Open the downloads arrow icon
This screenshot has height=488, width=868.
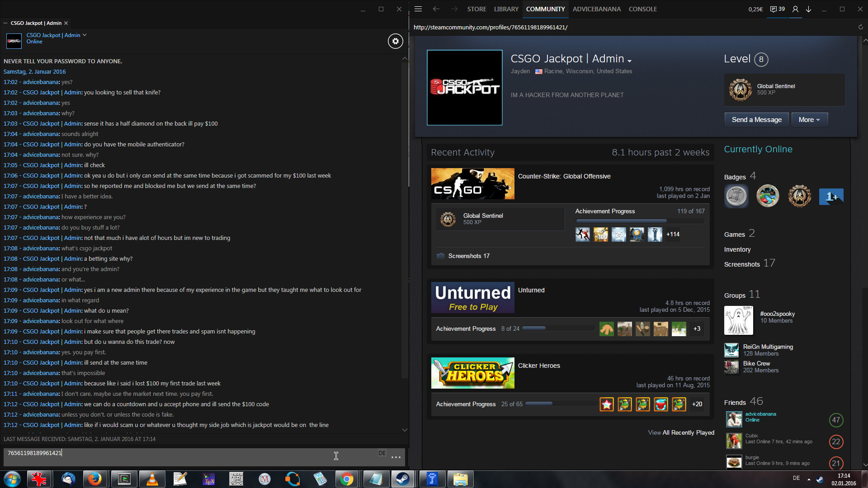(809, 9)
